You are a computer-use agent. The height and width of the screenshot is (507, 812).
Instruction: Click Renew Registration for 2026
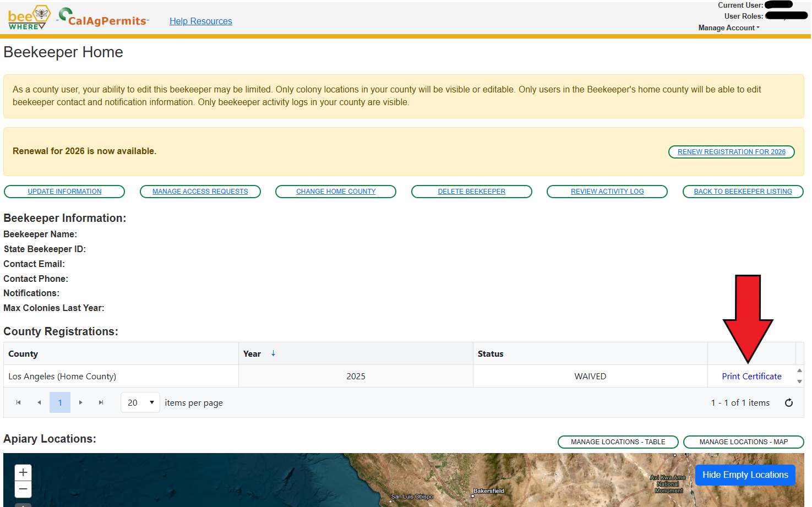tap(731, 151)
